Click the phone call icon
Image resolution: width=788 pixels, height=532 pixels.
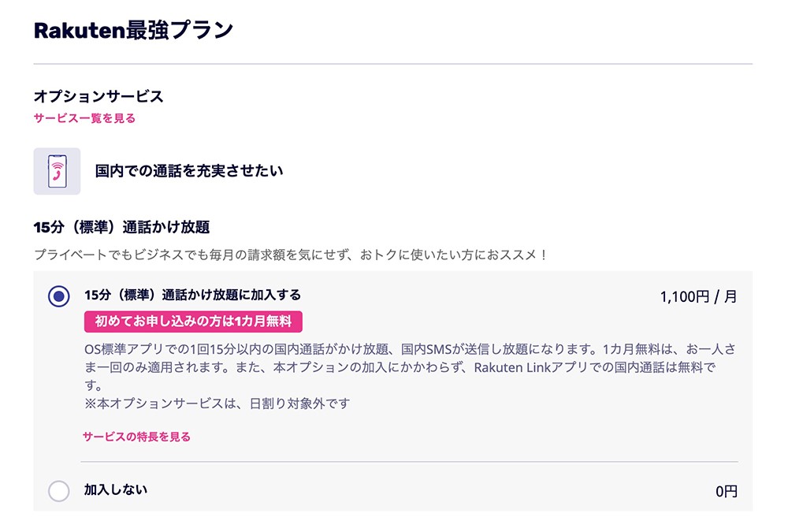57,171
